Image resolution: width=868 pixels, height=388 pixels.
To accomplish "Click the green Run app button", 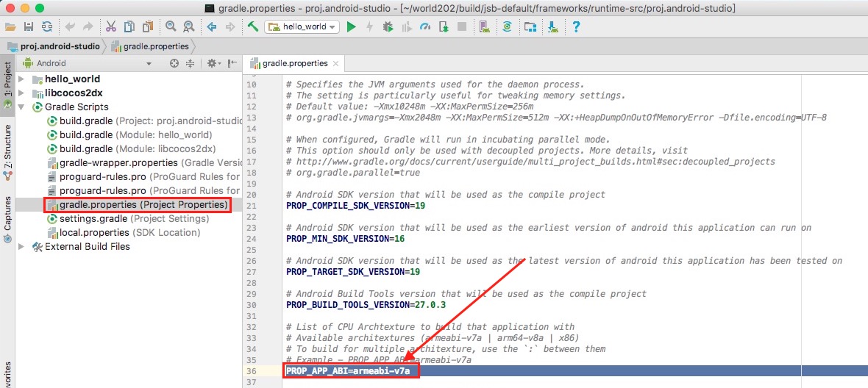I will coord(351,26).
